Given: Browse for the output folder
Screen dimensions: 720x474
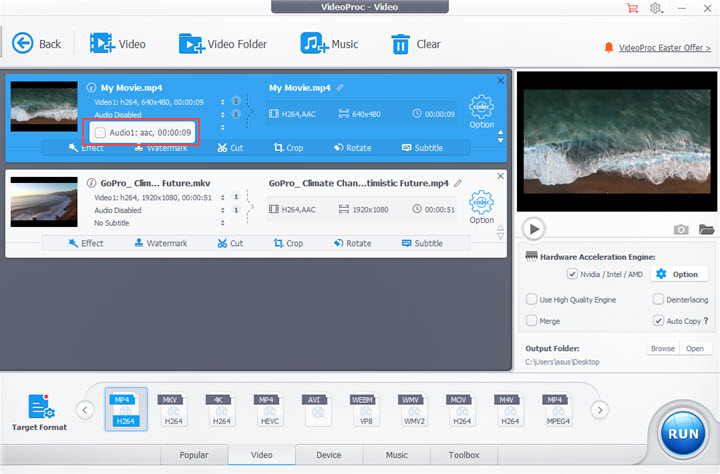Looking at the screenshot, I should point(663,349).
